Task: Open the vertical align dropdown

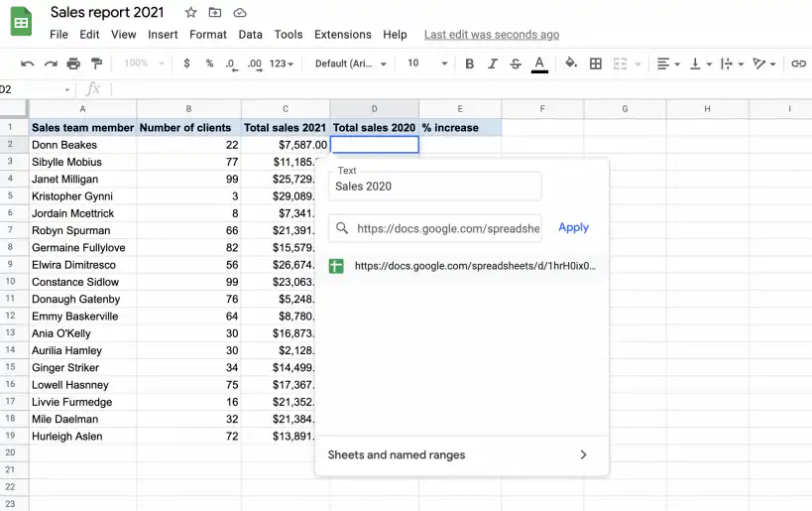Action: tap(701, 64)
